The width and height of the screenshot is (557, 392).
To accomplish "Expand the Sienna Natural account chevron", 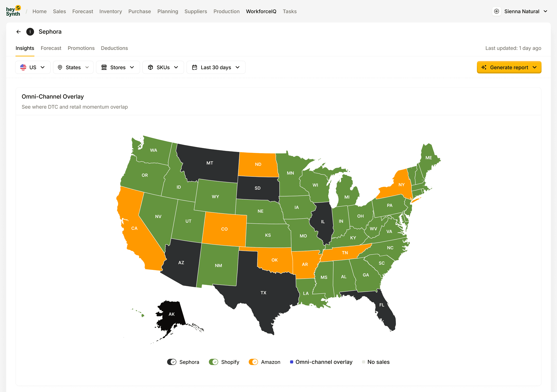I will [x=546, y=11].
